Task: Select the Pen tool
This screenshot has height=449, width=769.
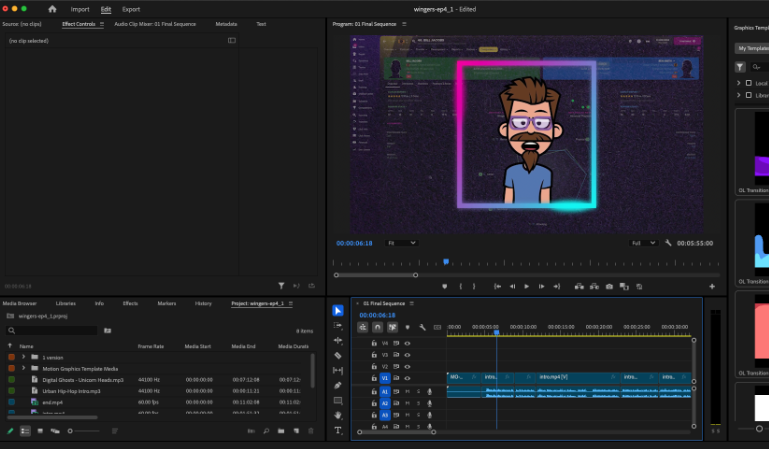Action: 338,385
